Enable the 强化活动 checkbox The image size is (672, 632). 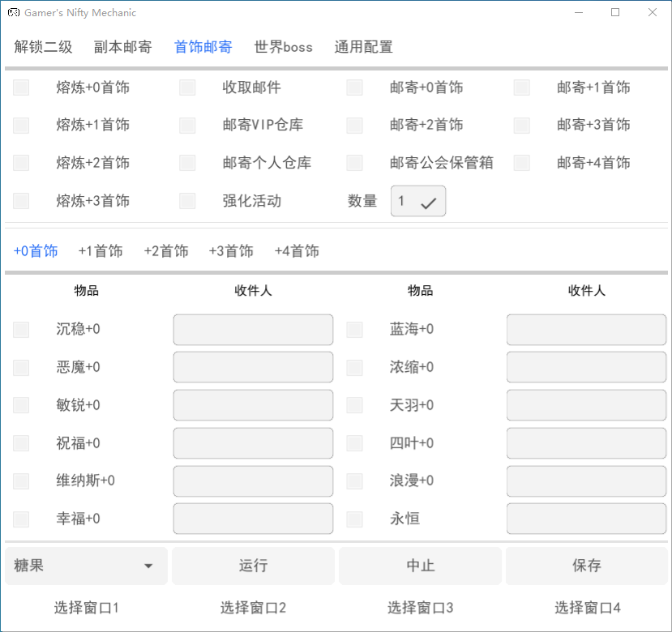[x=187, y=201]
